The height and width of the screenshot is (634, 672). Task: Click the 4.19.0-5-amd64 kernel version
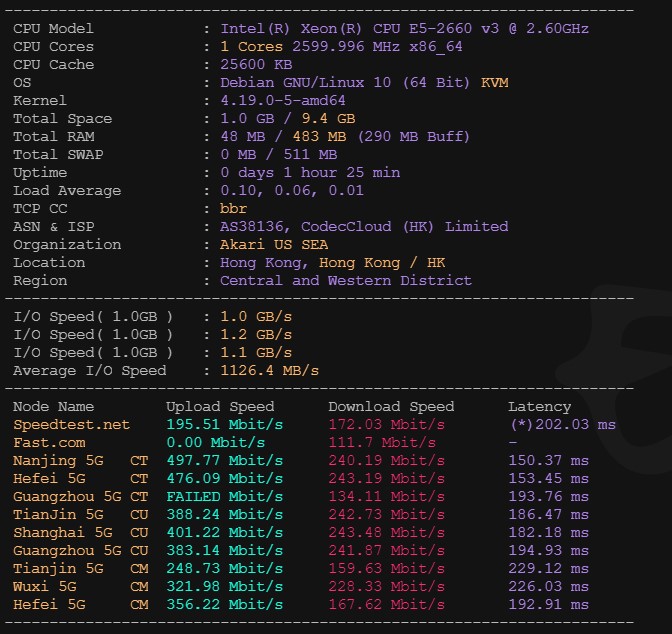pos(283,101)
